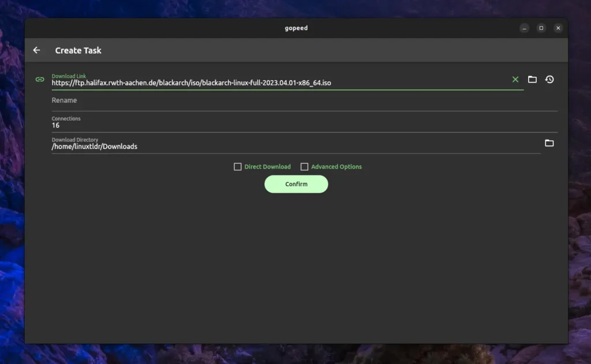Close the gopeed window
This screenshot has width=591, height=364.
pyautogui.click(x=558, y=28)
